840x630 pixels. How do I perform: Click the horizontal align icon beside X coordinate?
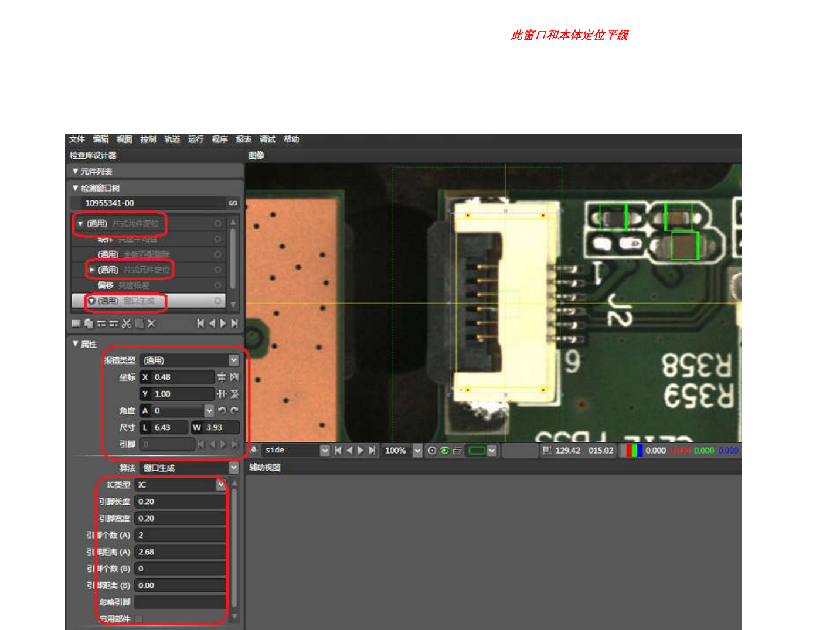point(222,377)
